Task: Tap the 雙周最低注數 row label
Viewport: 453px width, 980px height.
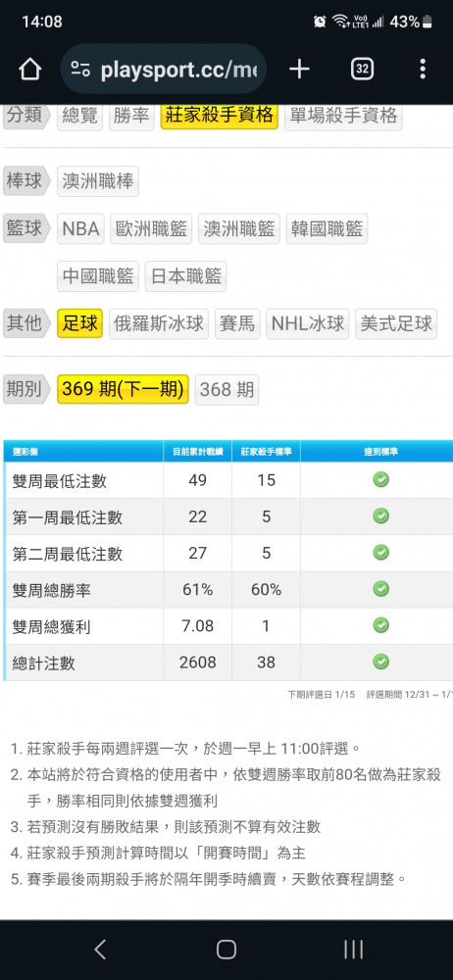Action: pyautogui.click(x=60, y=480)
